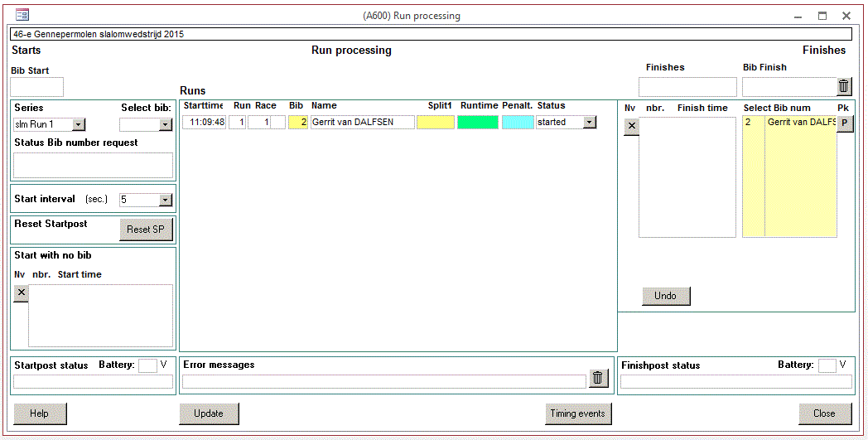The image size is (868, 440).
Task: Click the green Runtime cell
Action: pos(478,123)
